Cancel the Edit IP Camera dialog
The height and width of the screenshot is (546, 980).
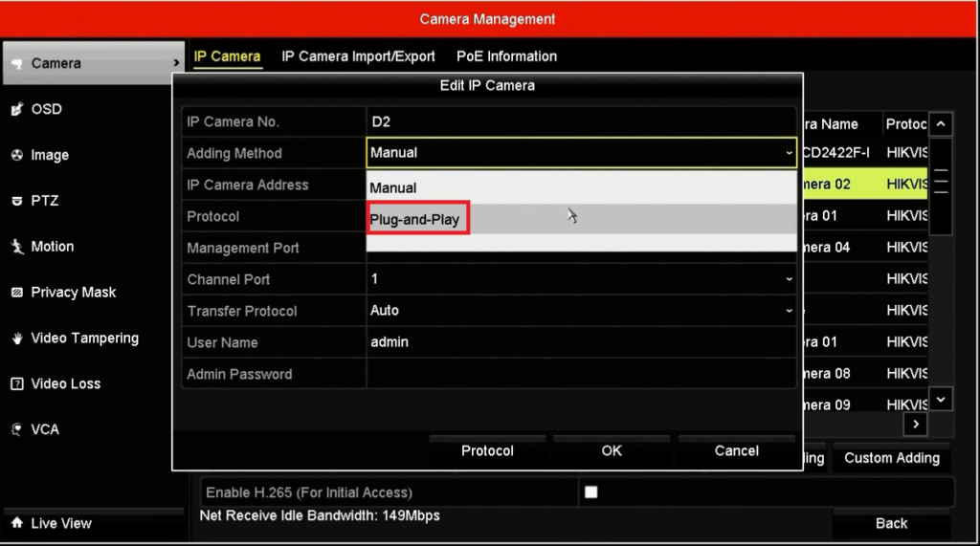pyautogui.click(x=736, y=451)
